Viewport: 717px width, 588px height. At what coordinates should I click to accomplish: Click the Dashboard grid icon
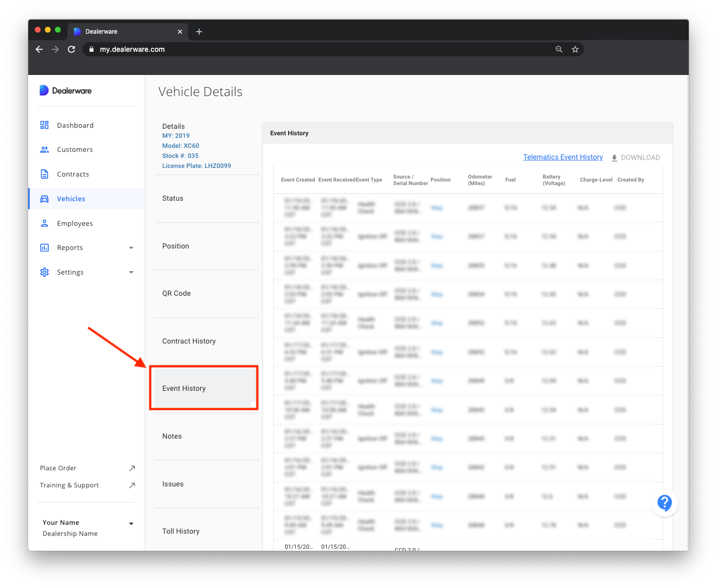pyautogui.click(x=44, y=125)
